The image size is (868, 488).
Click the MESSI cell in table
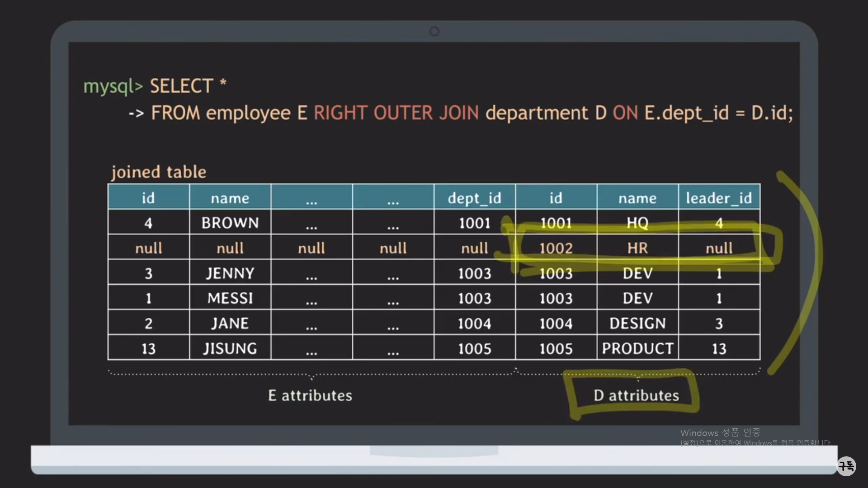[230, 298]
